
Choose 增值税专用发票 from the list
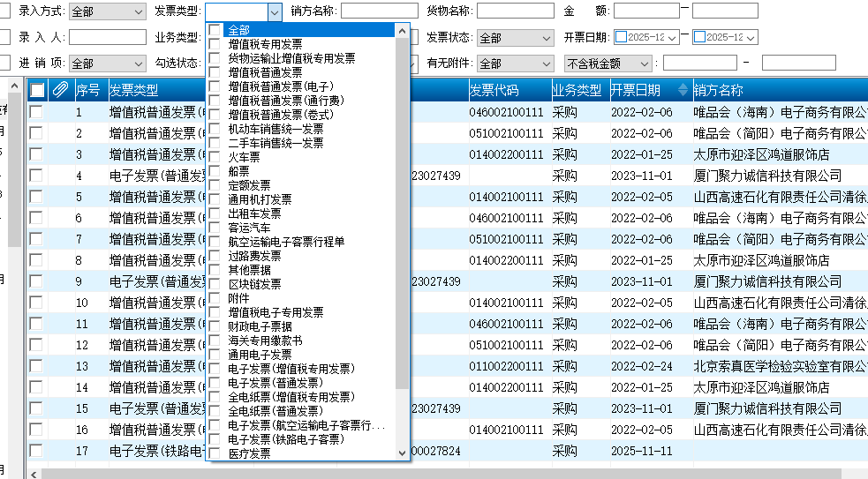(265, 44)
